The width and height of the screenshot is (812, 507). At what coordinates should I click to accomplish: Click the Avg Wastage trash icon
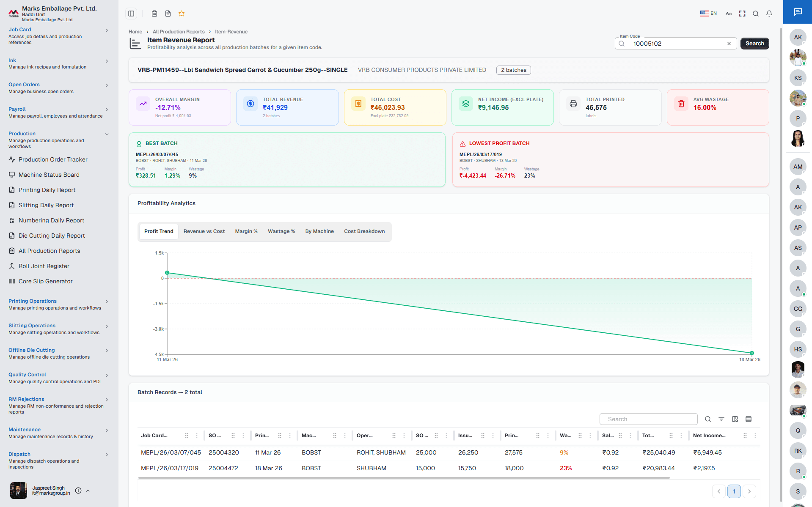point(681,104)
